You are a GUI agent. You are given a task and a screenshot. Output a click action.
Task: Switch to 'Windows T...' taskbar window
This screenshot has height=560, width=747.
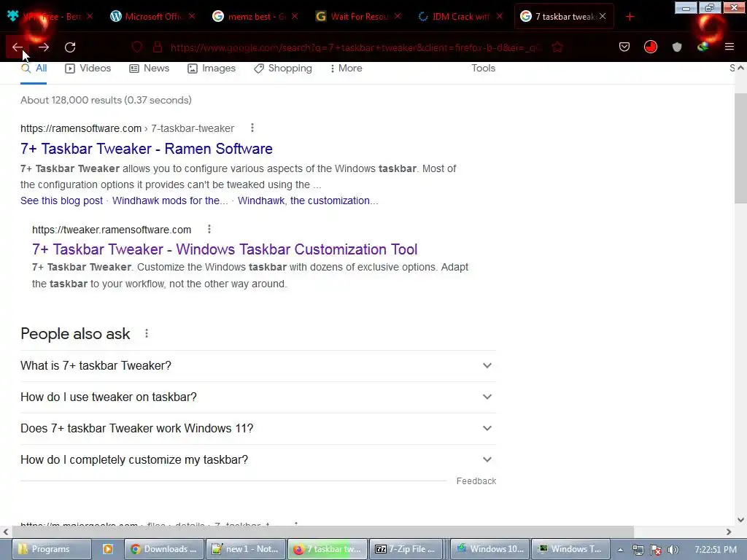(570, 549)
